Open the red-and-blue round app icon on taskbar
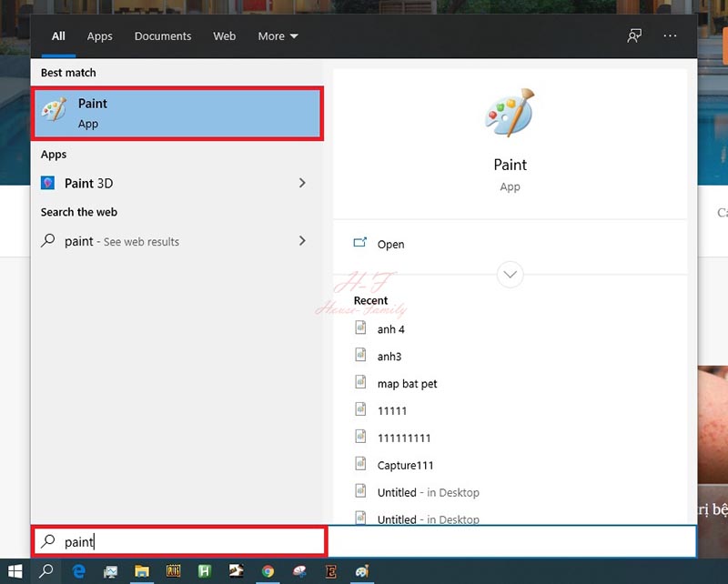 299,571
